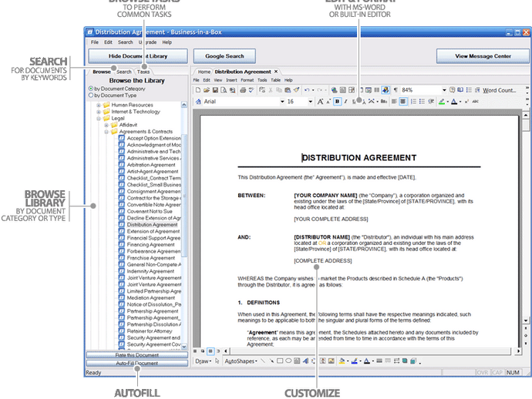Click the Bulleted list icon
This screenshot has height=399, width=532.
point(422,102)
